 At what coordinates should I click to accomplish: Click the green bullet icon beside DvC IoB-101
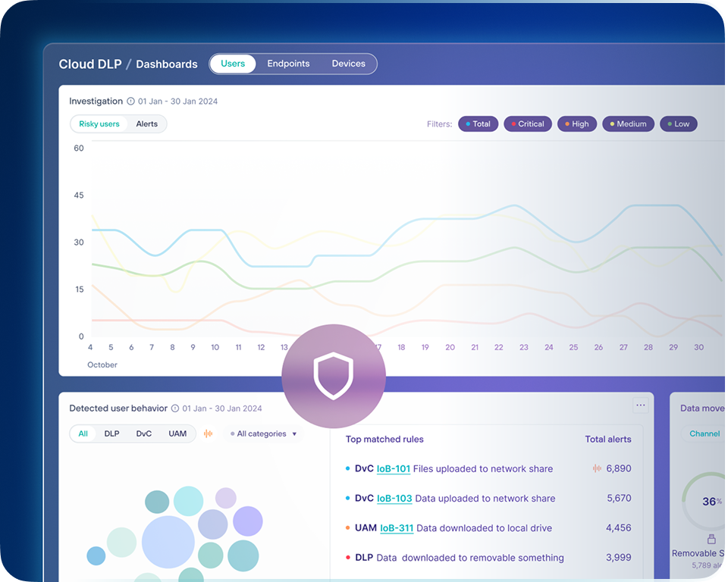pyautogui.click(x=347, y=468)
